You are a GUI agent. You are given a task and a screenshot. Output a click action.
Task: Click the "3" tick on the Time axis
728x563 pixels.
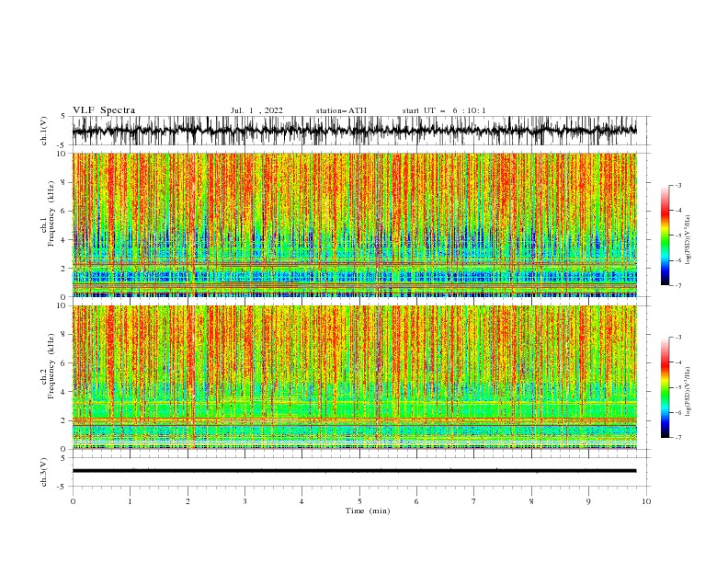(x=245, y=501)
